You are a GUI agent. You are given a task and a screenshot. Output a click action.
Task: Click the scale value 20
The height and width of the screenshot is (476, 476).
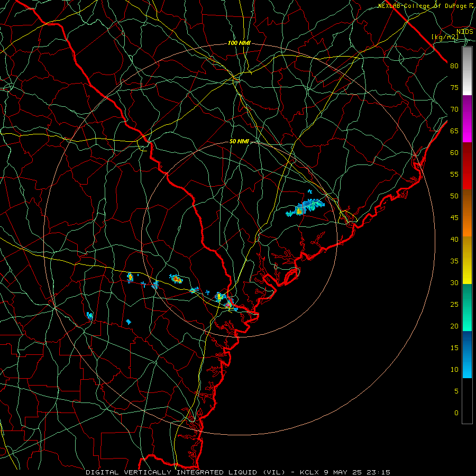454,326
